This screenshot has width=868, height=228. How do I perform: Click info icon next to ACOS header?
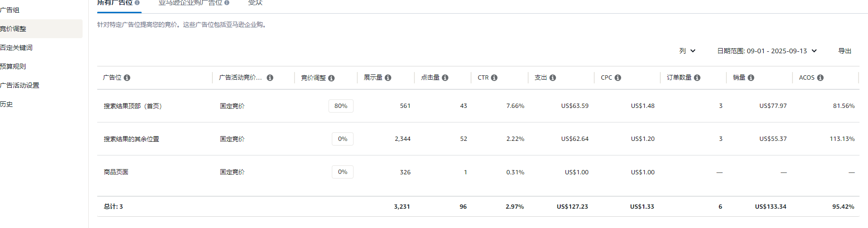[x=820, y=78]
